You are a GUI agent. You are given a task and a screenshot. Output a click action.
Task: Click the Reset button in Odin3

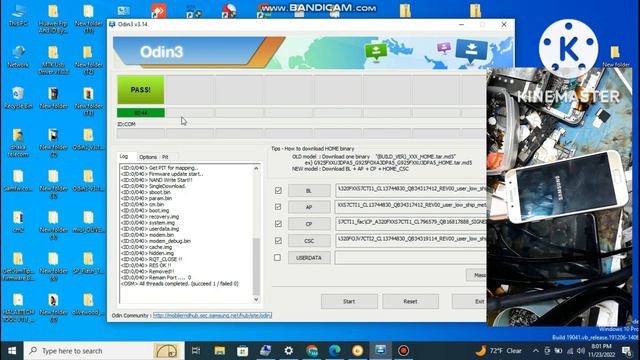point(410,302)
